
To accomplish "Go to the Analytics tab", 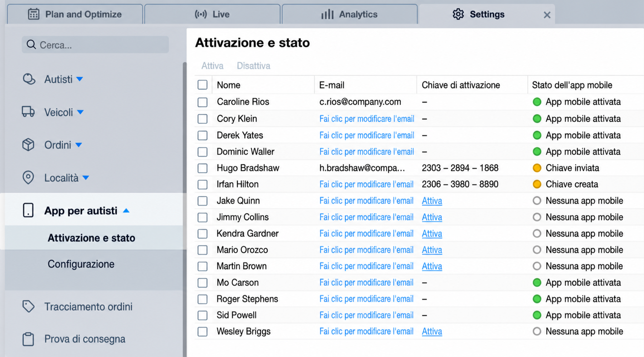I will point(350,14).
